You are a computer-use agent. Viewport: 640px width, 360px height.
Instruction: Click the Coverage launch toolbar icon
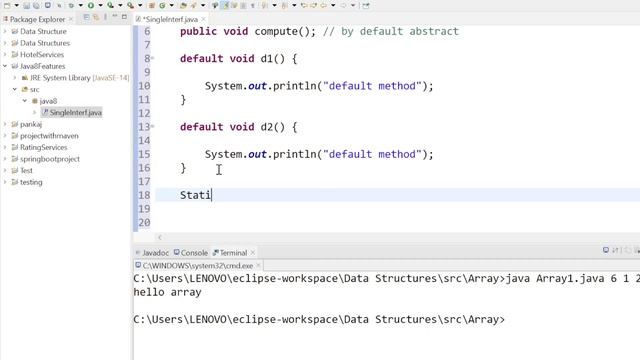[x=110, y=5]
